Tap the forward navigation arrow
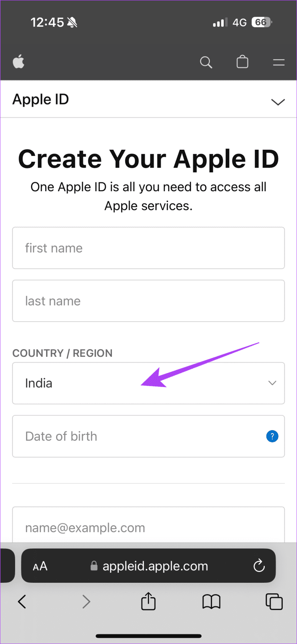This screenshot has width=297, height=644. pos(86,602)
